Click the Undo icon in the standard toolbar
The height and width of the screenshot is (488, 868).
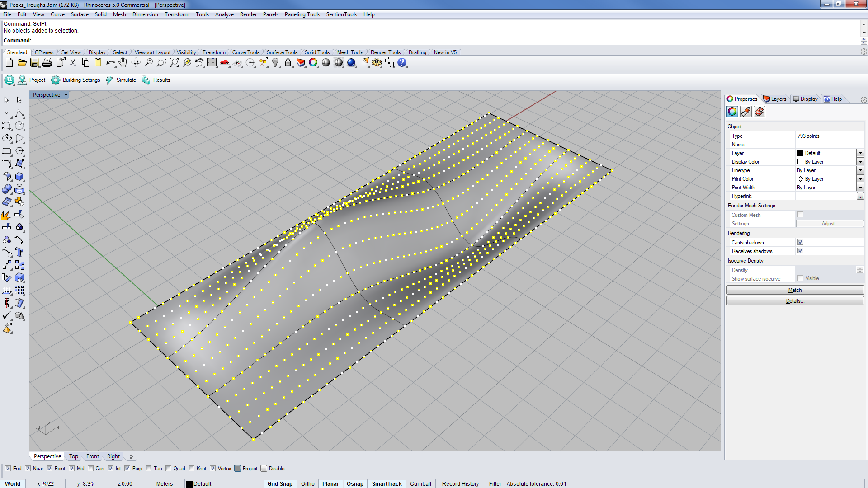(x=110, y=63)
